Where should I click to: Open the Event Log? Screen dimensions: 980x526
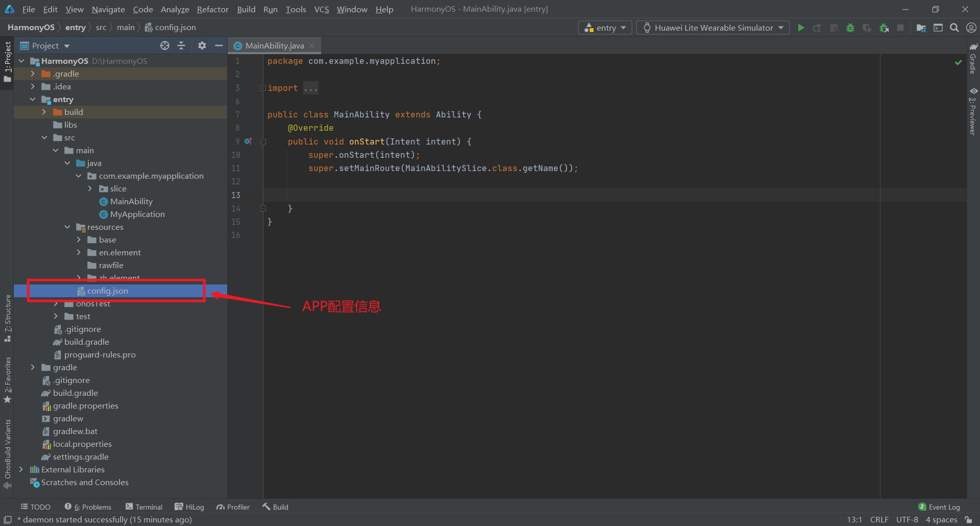939,507
